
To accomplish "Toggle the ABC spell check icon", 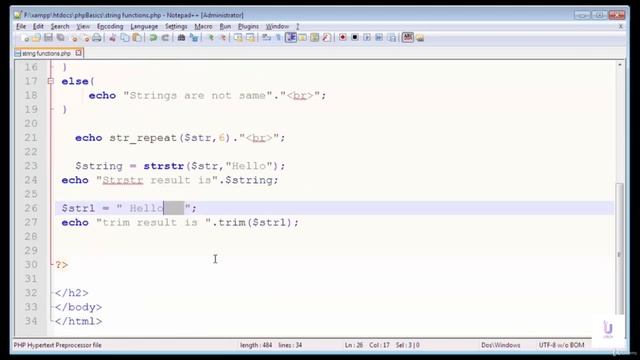I will click(x=407, y=38).
